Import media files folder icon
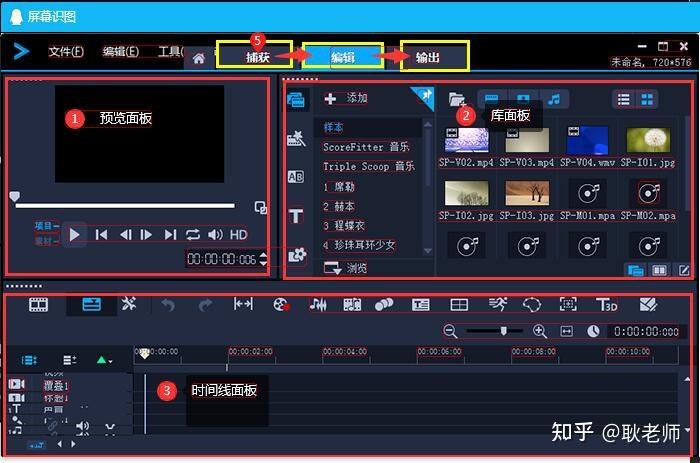 [457, 99]
